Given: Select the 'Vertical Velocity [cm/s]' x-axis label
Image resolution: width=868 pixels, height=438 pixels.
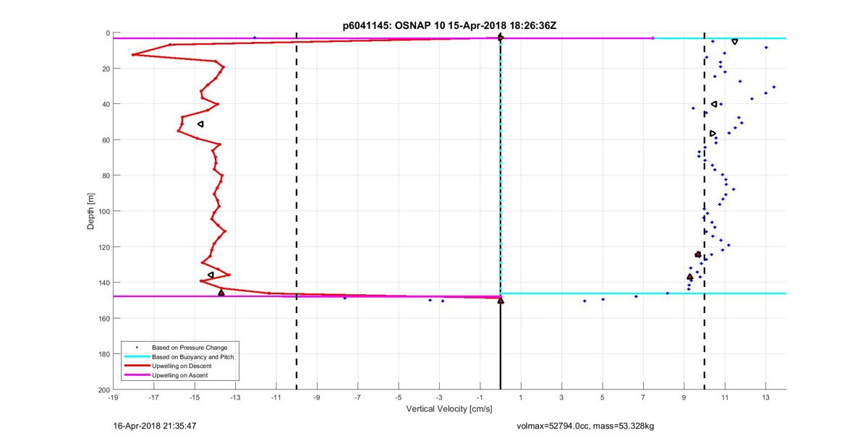Looking at the screenshot, I should coord(449,409).
